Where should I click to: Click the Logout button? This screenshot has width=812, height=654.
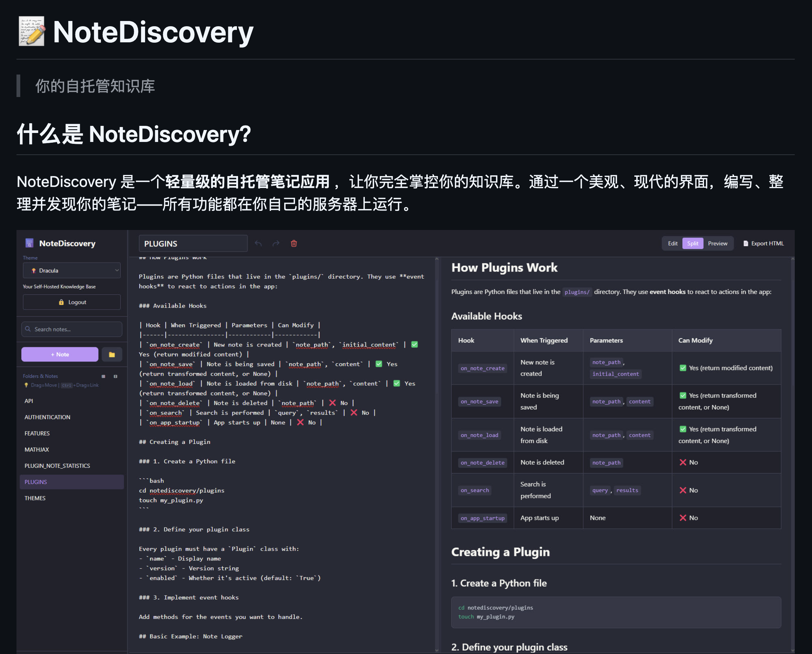pyautogui.click(x=72, y=302)
